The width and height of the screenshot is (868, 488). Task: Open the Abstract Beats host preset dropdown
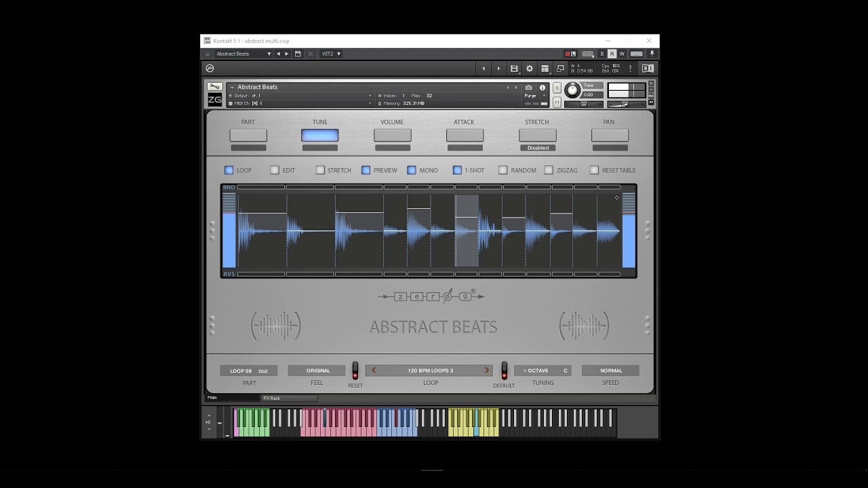point(243,54)
